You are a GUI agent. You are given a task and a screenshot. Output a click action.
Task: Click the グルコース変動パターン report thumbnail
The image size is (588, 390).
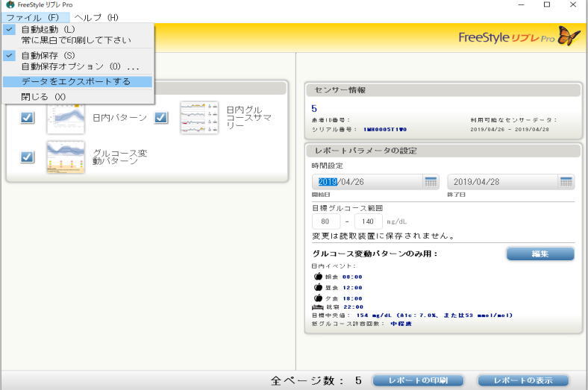[66, 157]
